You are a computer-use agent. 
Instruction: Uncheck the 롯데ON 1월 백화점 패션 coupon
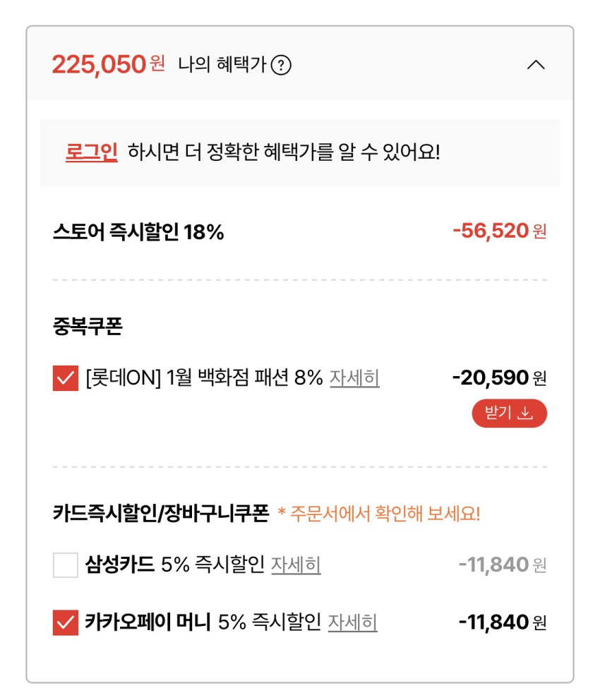[66, 378]
